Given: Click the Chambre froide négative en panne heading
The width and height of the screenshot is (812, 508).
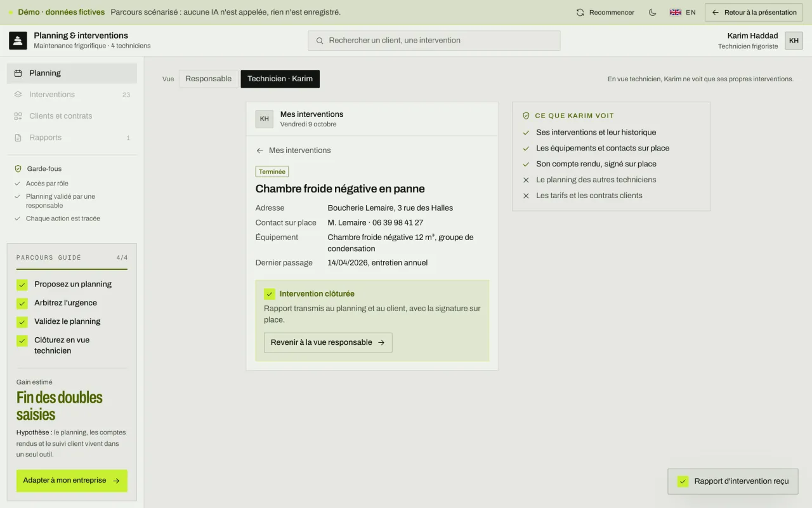Looking at the screenshot, I should 340,189.
